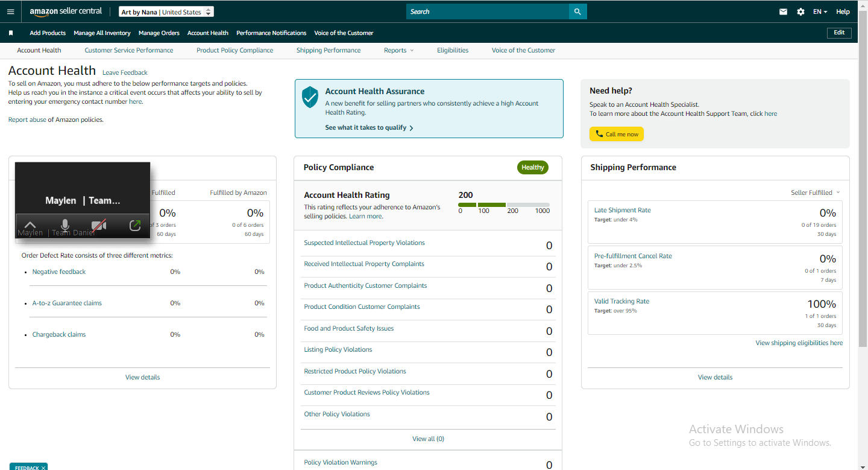Open Other Policy Violations
This screenshot has width=868, height=470.
click(337, 414)
